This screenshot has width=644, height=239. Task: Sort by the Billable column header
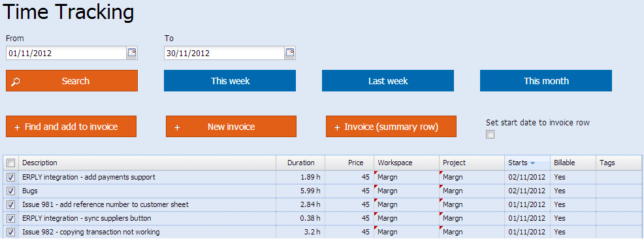(x=573, y=163)
